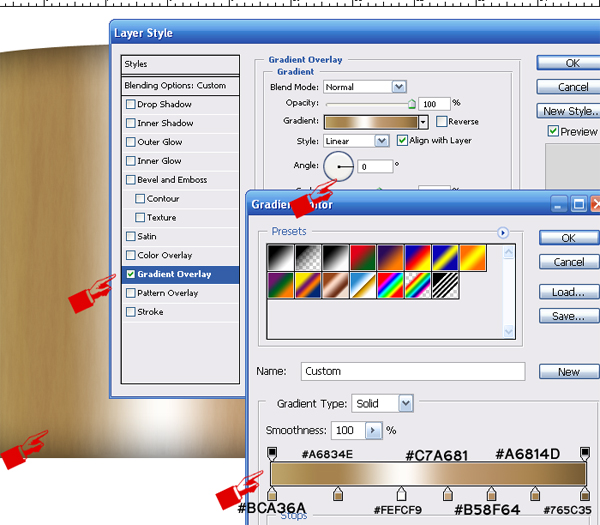Viewport: 600px width, 525px height.
Task: Enable the Pattern Overlay checkbox
Action: tap(130, 293)
